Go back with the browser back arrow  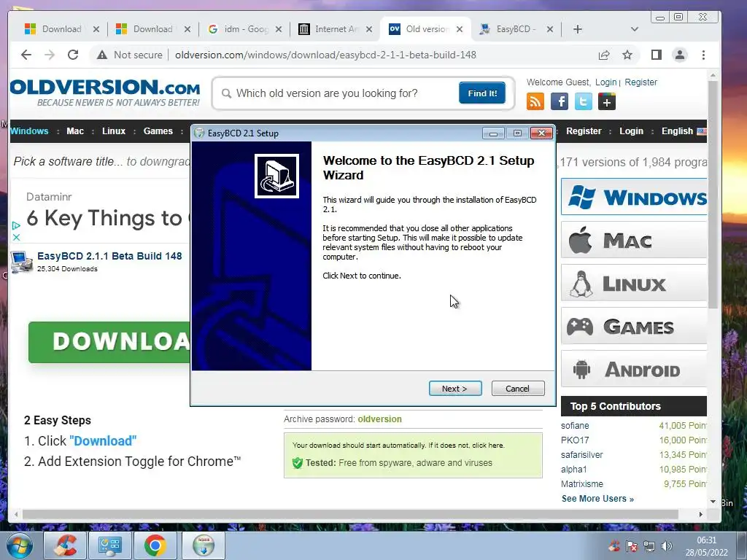26,55
